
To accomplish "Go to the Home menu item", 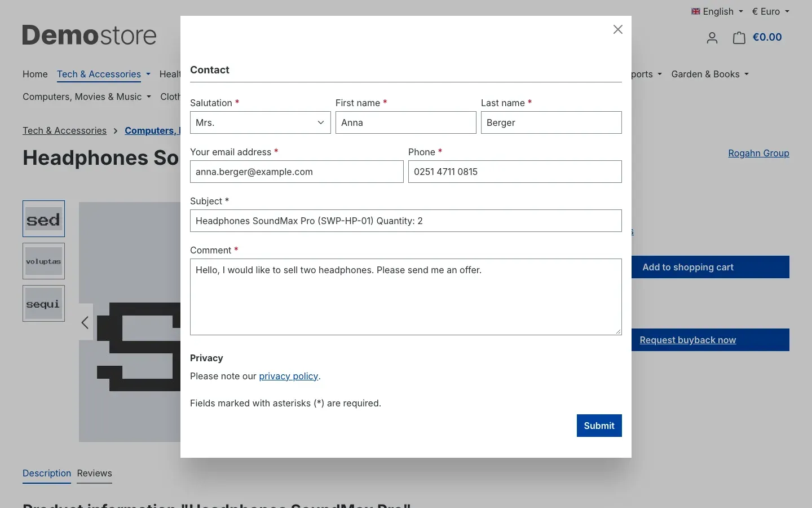I will point(35,74).
